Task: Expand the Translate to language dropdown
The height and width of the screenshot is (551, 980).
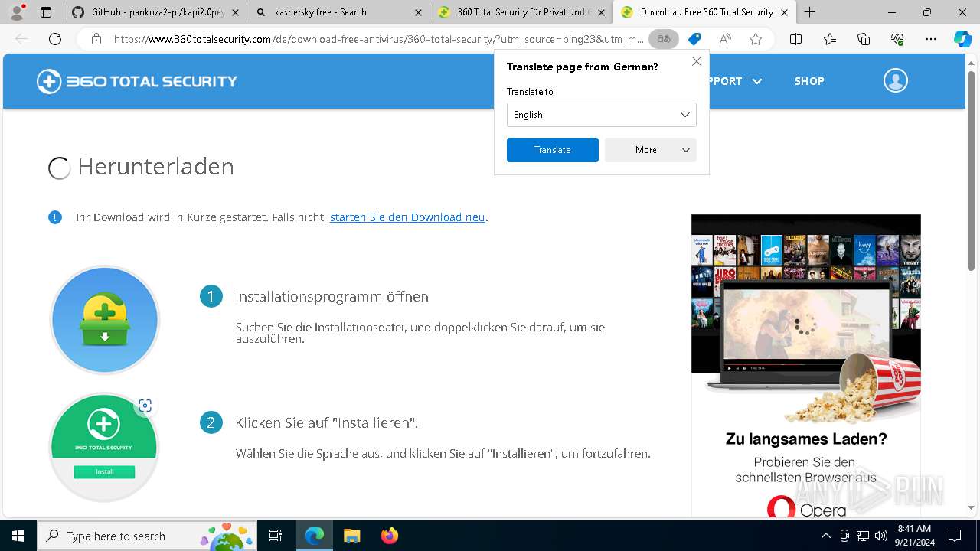Action: 602,115
